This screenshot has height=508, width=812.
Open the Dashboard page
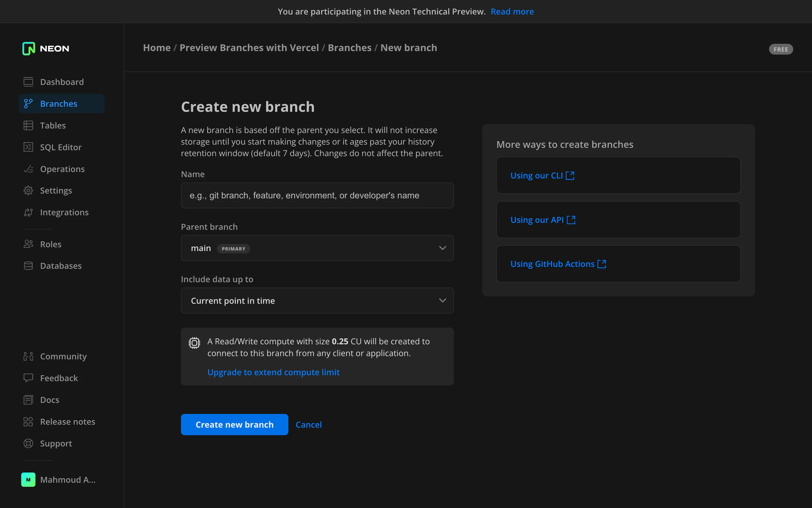click(62, 82)
